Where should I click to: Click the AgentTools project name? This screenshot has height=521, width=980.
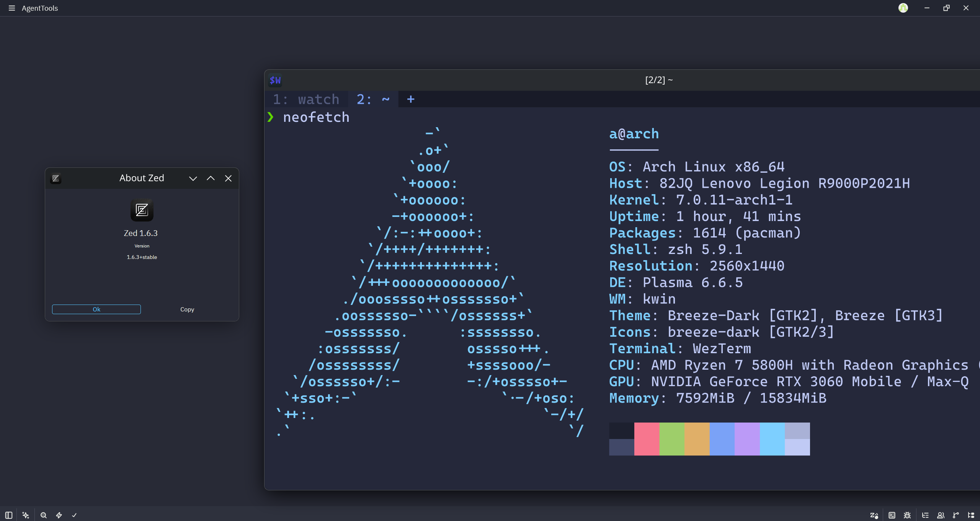(x=40, y=8)
